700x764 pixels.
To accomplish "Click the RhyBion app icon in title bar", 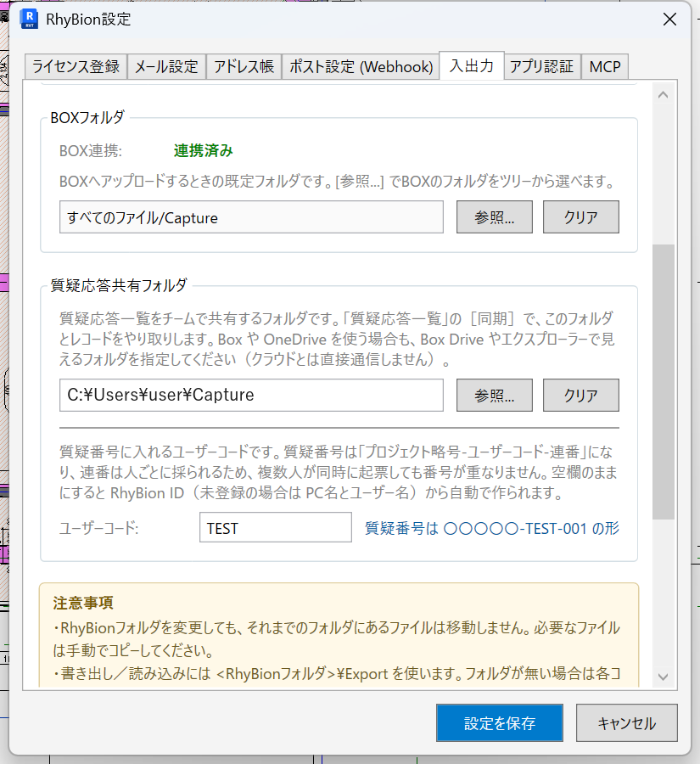I will [29, 19].
